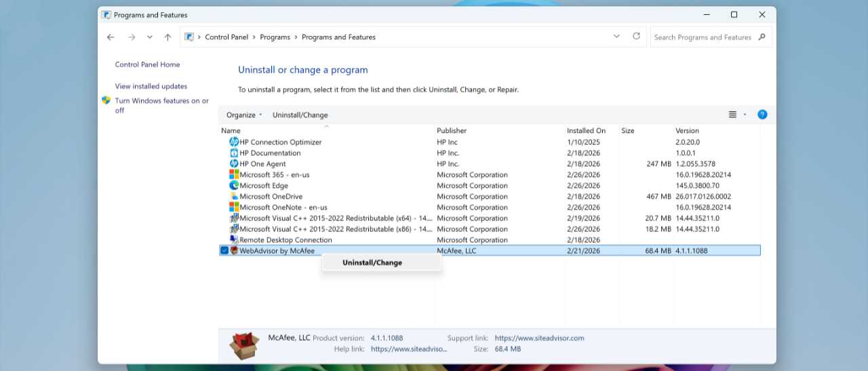Click the Back arrow navigation icon

[x=111, y=37]
